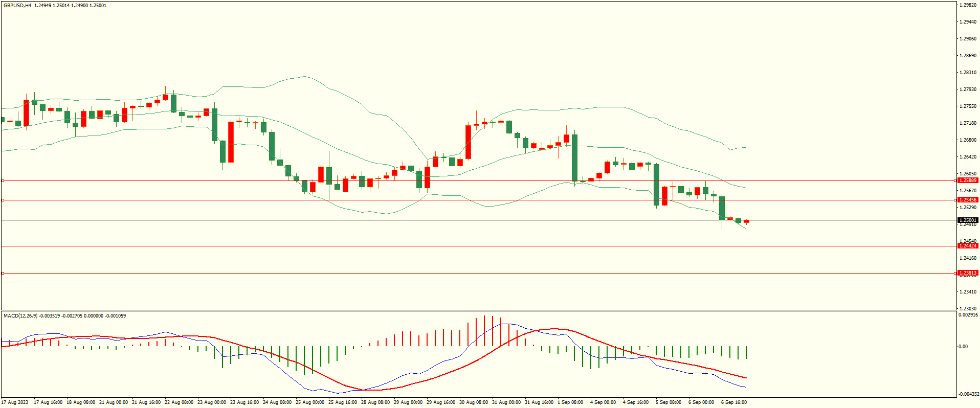Select the red horizontal line at 1.23813

[478, 273]
